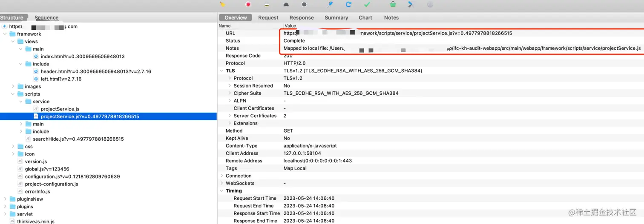
Task: Open the Summary tab
Action: (x=336, y=17)
